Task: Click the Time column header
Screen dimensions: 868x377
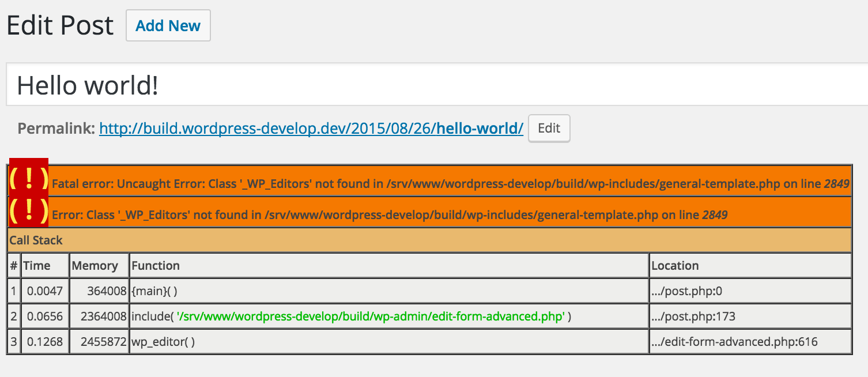Action: tap(36, 266)
